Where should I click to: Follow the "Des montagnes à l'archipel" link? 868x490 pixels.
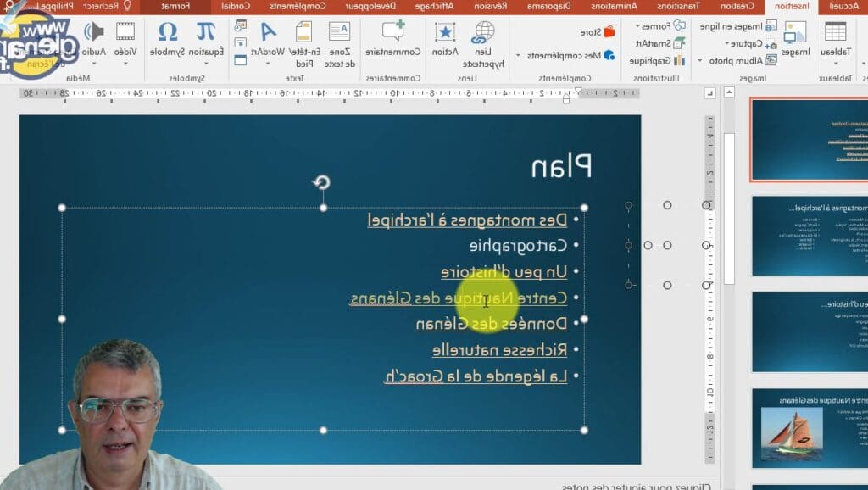point(467,220)
